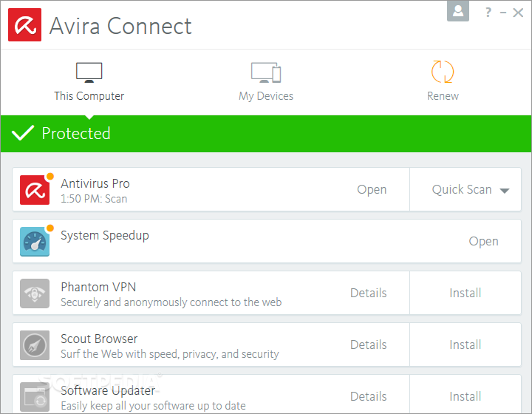This screenshot has width=532, height=414.
Task: Click 'Securely and anonymously connect to the web'
Action: [171, 302]
